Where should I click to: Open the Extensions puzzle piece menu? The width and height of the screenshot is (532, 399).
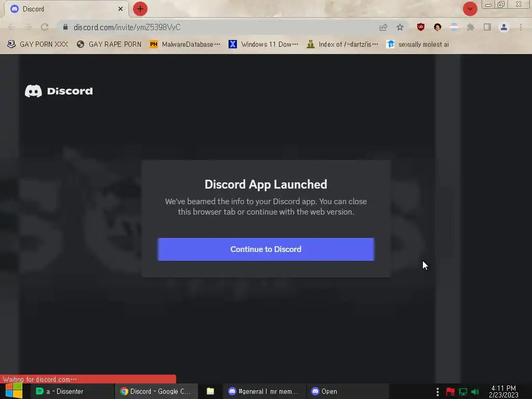pyautogui.click(x=471, y=27)
